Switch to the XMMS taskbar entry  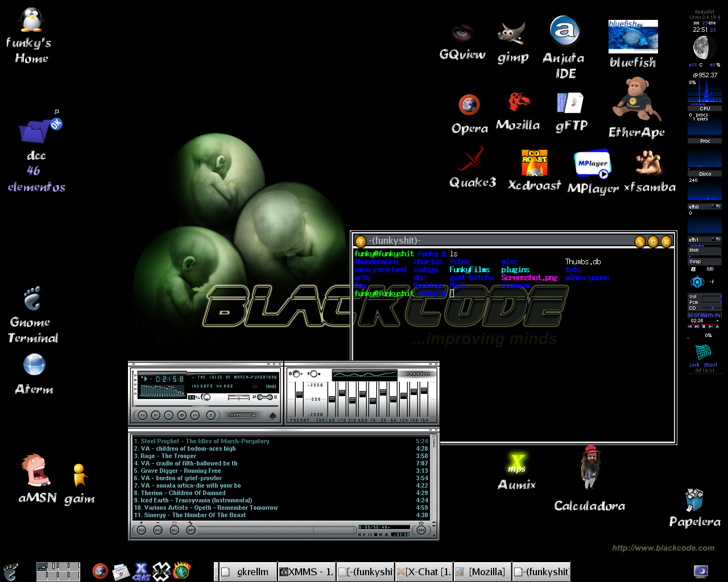307,572
